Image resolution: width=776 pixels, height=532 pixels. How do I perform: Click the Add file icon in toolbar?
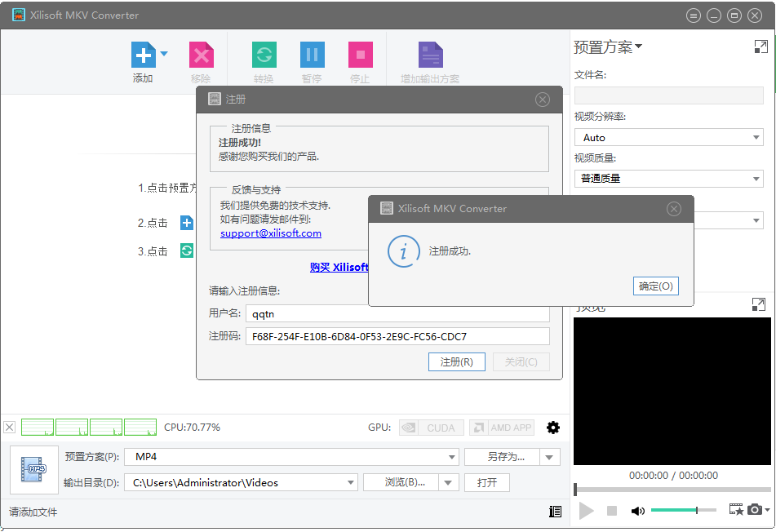pos(144,55)
